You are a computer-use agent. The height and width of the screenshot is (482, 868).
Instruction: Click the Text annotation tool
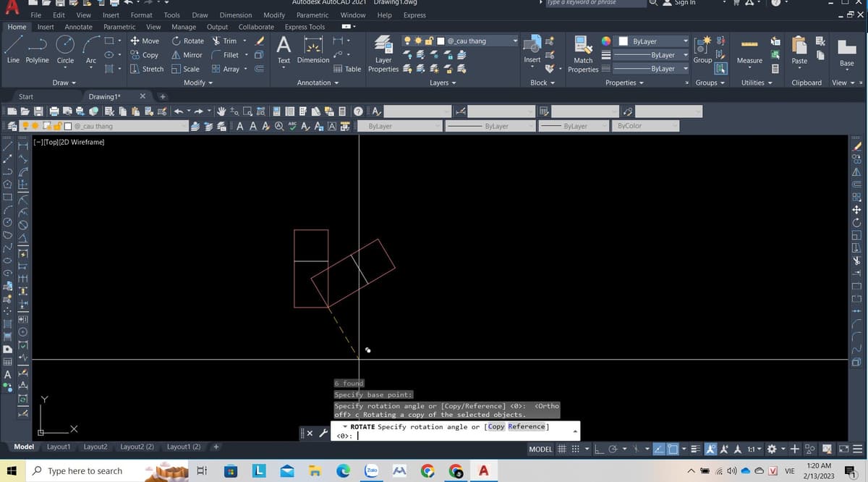coord(284,49)
